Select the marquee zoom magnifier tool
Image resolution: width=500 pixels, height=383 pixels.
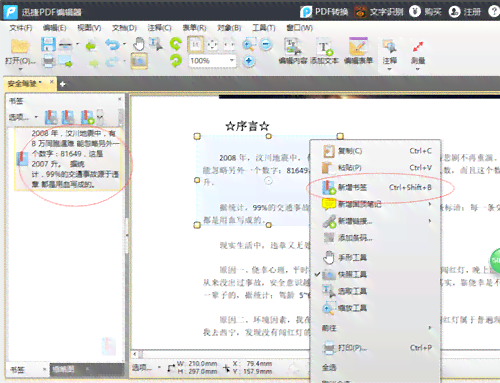(x=249, y=44)
